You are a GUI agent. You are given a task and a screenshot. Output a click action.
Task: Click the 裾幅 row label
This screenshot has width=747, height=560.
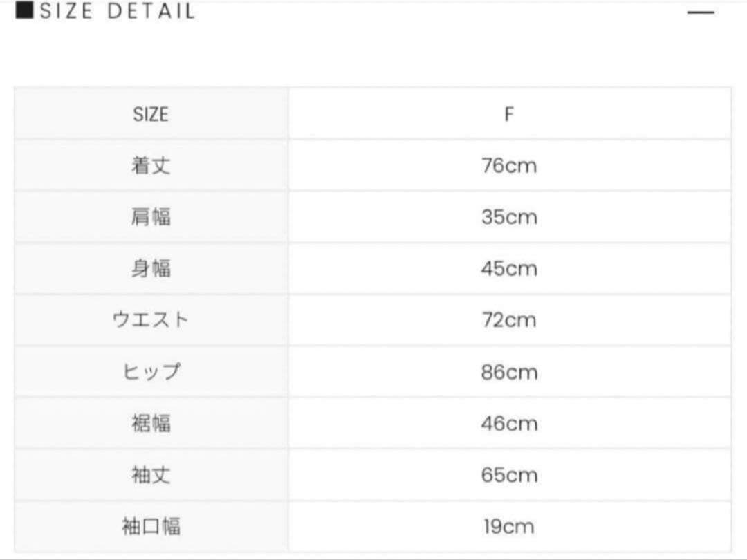pos(151,423)
